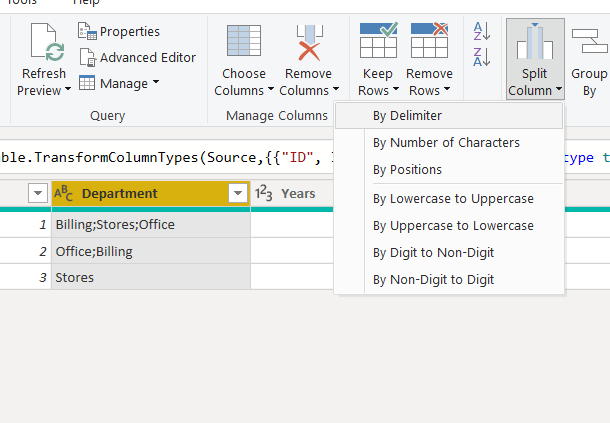The height and width of the screenshot is (423, 610).
Task: Click inside the formula bar text
Action: [167, 157]
